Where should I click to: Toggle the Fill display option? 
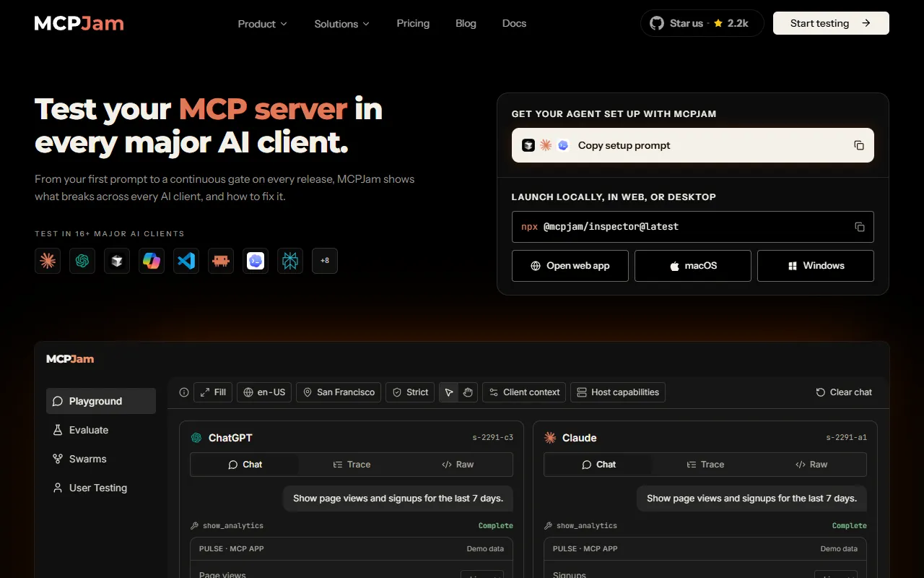(x=213, y=392)
